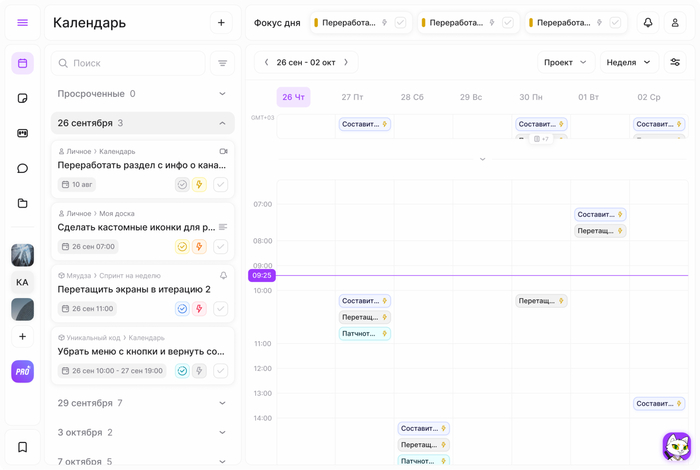
Task: Mark task 'Переработать раздел' as complete
Action: pyautogui.click(x=221, y=185)
